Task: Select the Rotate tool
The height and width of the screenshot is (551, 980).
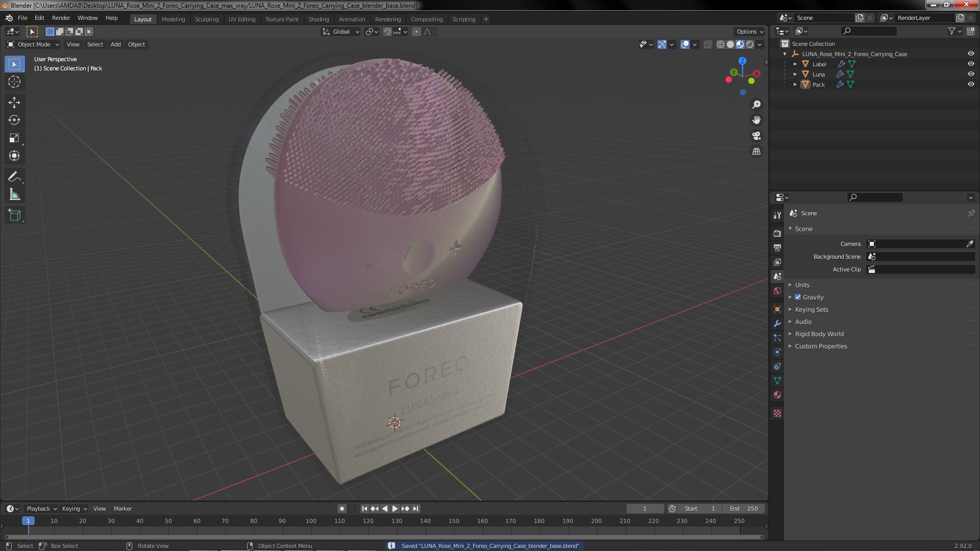Action: pyautogui.click(x=14, y=120)
